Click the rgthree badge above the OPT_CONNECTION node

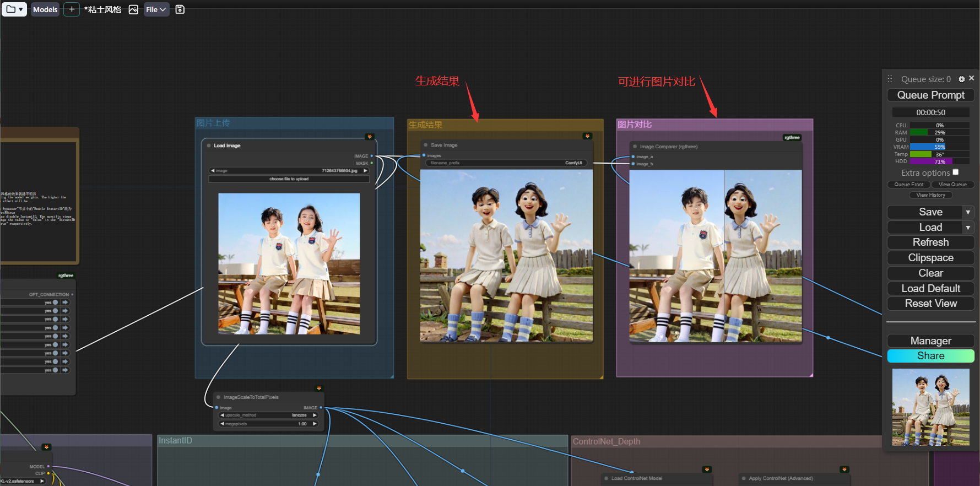tap(66, 276)
